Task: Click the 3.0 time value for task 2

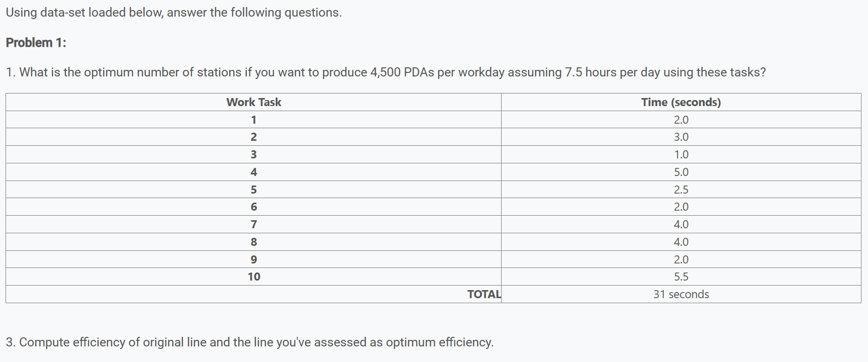Action: [681, 137]
